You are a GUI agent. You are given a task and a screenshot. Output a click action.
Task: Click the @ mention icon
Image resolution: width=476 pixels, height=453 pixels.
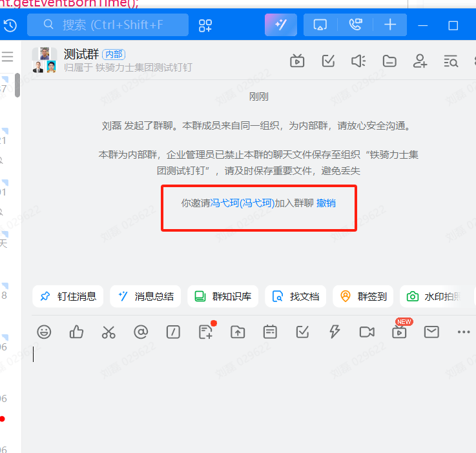(141, 332)
